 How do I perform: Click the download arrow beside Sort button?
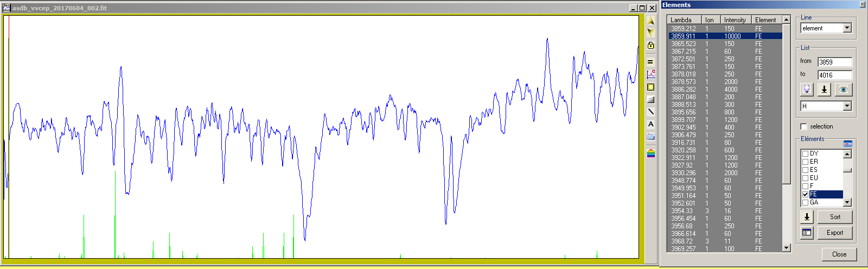point(807,217)
